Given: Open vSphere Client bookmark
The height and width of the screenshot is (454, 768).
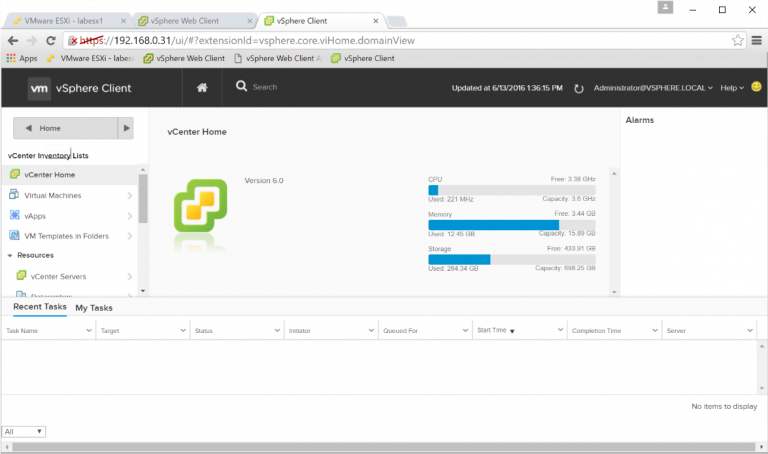Looking at the screenshot, I should (362, 58).
